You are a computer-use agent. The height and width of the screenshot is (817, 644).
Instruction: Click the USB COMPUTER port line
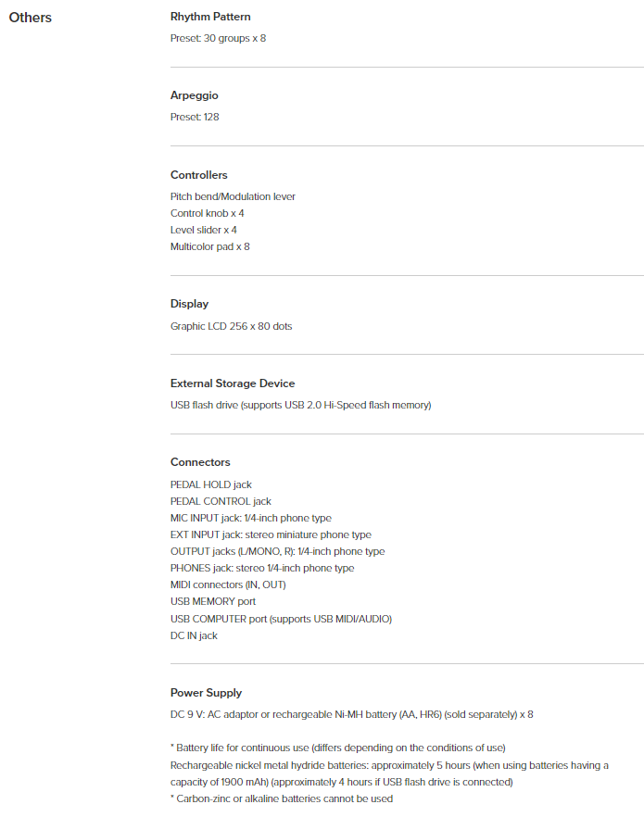click(x=282, y=619)
